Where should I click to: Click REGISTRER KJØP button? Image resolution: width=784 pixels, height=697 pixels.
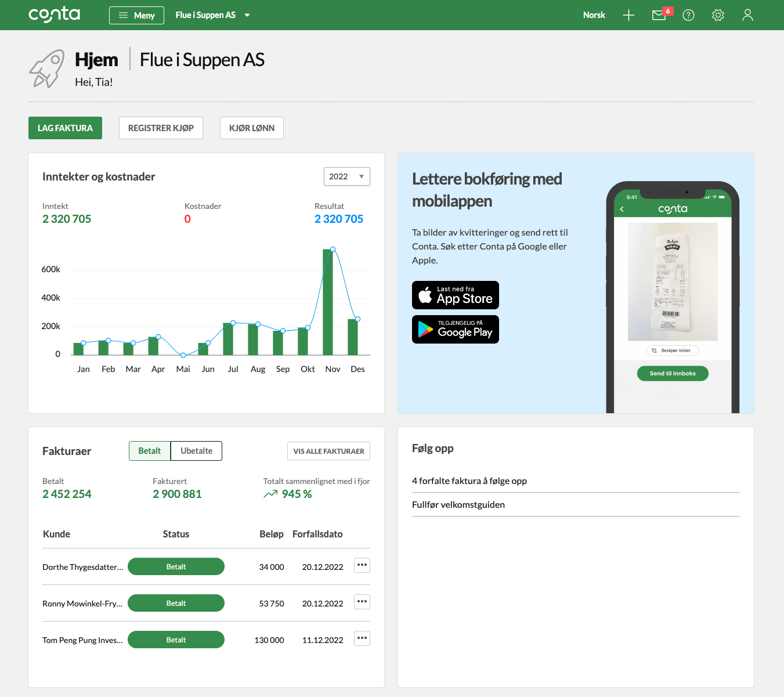[161, 128]
